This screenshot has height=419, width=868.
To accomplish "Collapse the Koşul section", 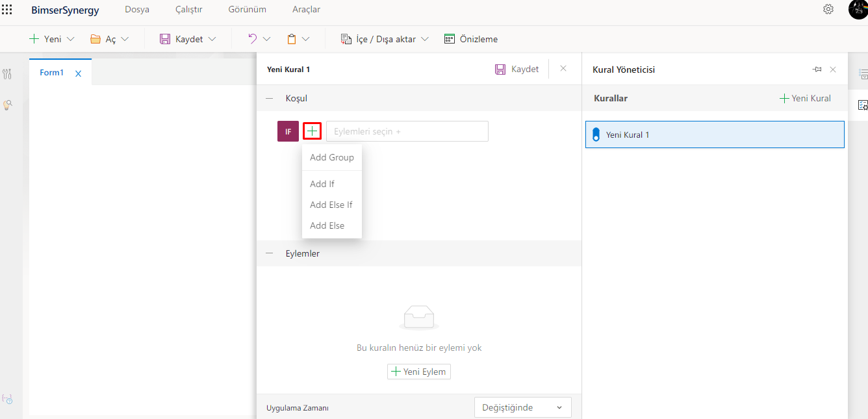I will tap(269, 98).
